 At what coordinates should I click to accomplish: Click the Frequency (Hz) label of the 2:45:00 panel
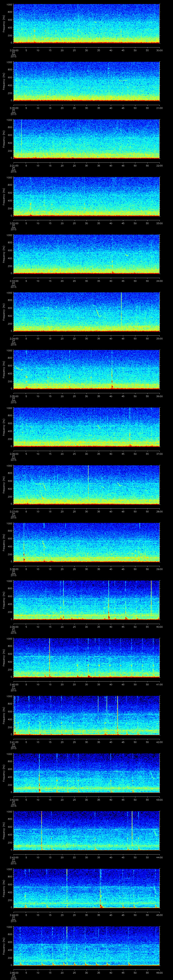pyautogui.click(x=4, y=946)
